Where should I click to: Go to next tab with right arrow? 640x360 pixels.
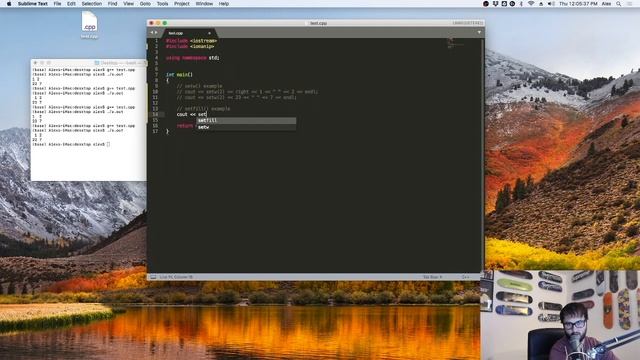tap(156, 33)
